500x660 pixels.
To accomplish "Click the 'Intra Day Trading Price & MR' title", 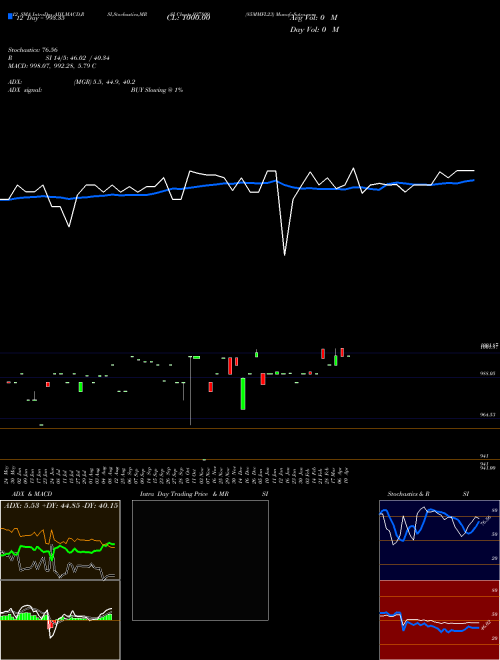I will (x=184, y=494).
